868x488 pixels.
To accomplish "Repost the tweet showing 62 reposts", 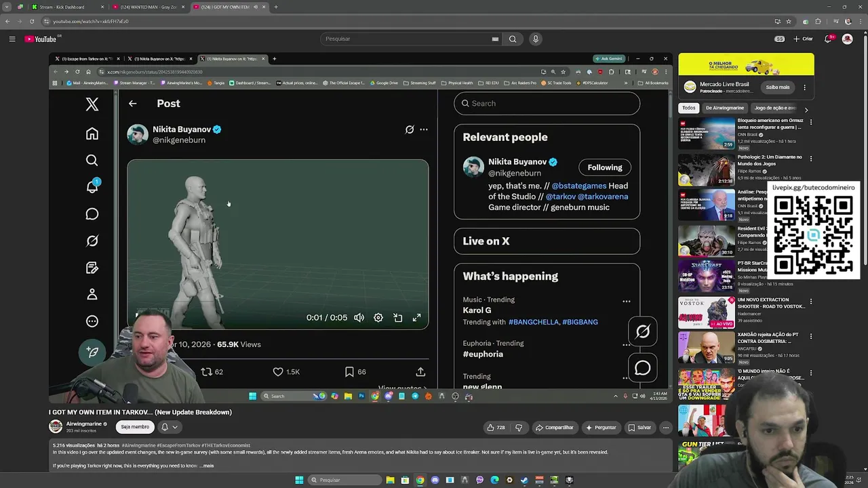I will (212, 372).
